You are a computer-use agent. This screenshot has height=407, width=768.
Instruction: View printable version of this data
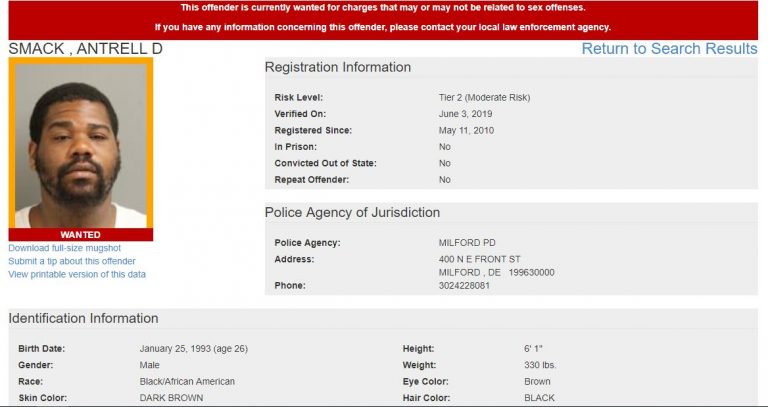coord(77,274)
